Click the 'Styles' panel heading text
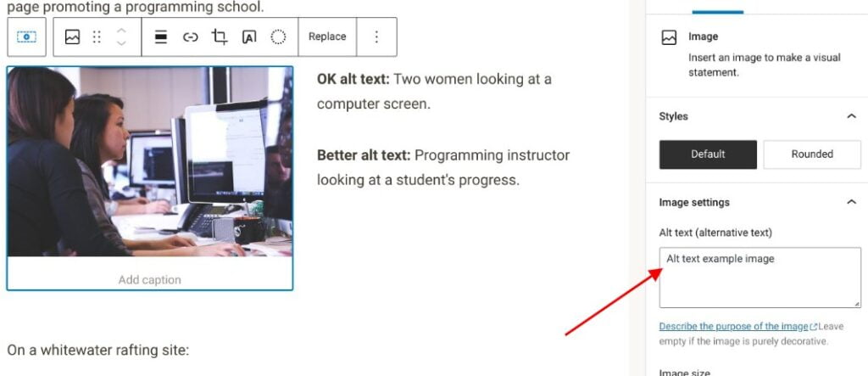The image size is (868, 376). click(674, 116)
